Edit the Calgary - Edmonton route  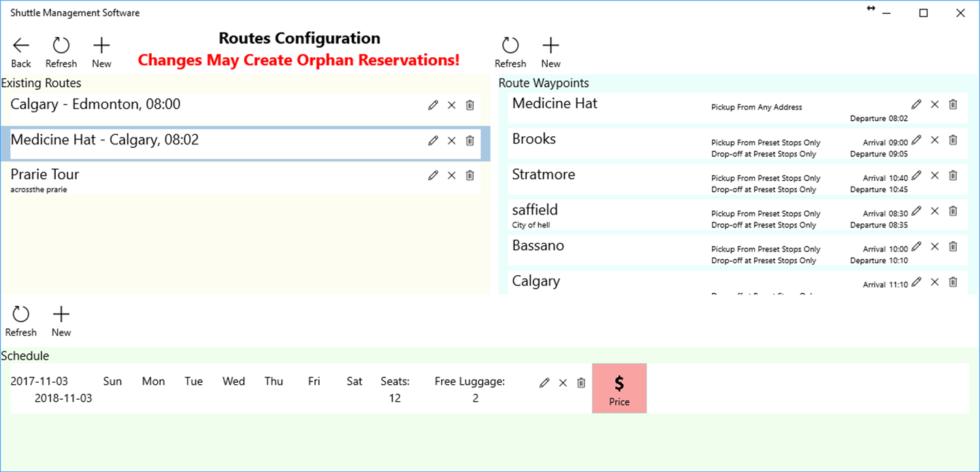[x=433, y=105]
